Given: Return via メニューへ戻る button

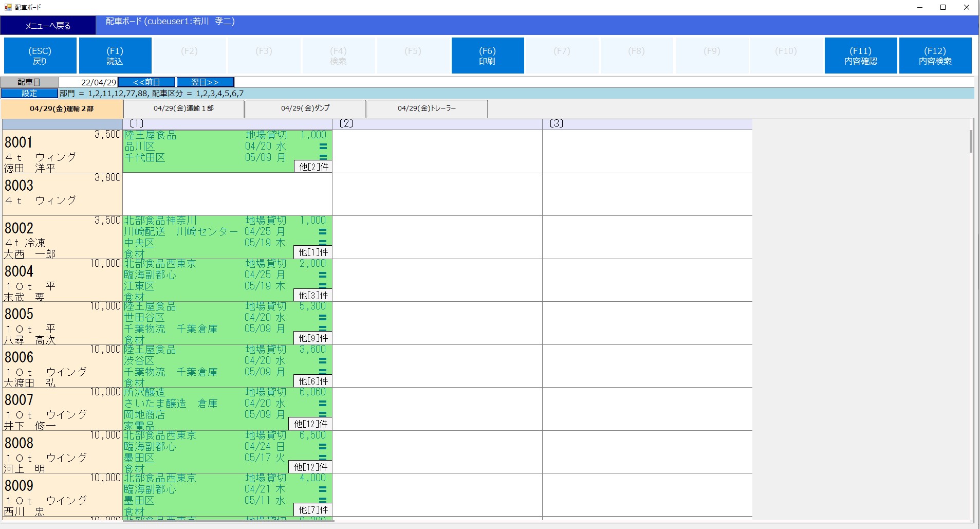Looking at the screenshot, I should [48, 26].
